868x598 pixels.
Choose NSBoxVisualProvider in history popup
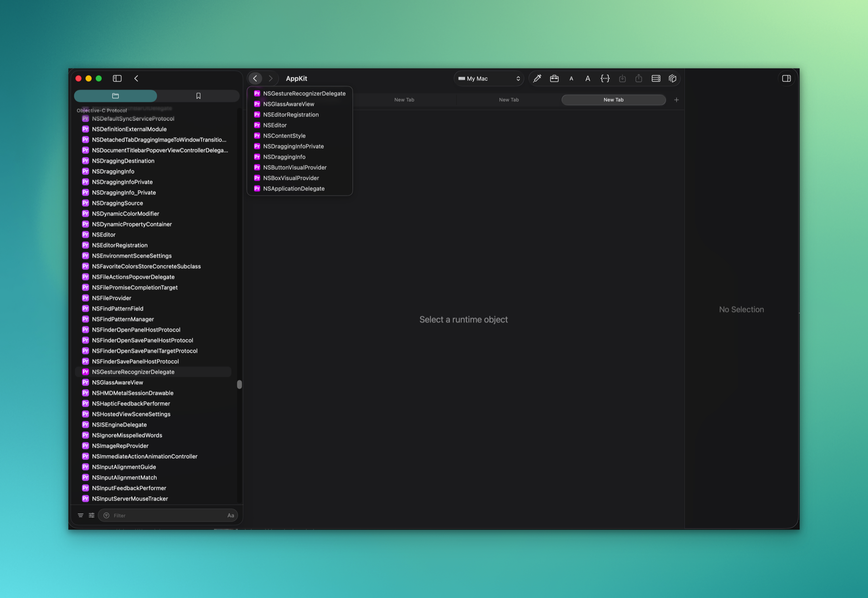pos(299,178)
